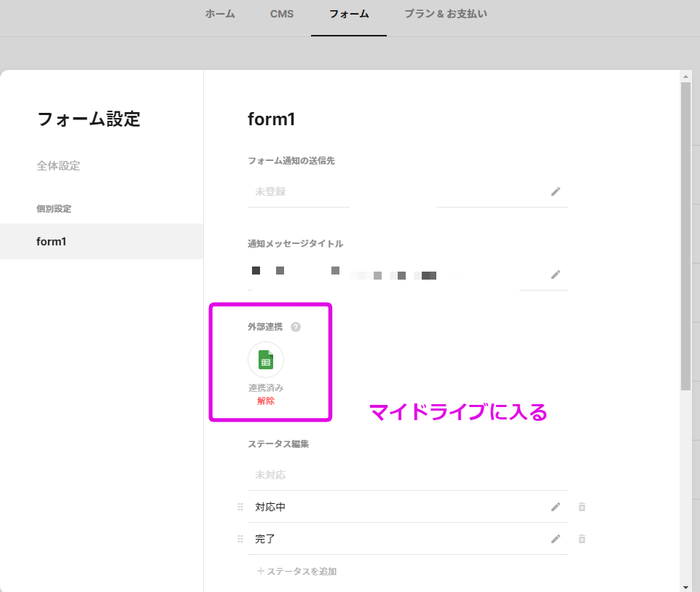This screenshot has height=592, width=700.
Task: Click the 連携済み label
Action: pyautogui.click(x=266, y=388)
